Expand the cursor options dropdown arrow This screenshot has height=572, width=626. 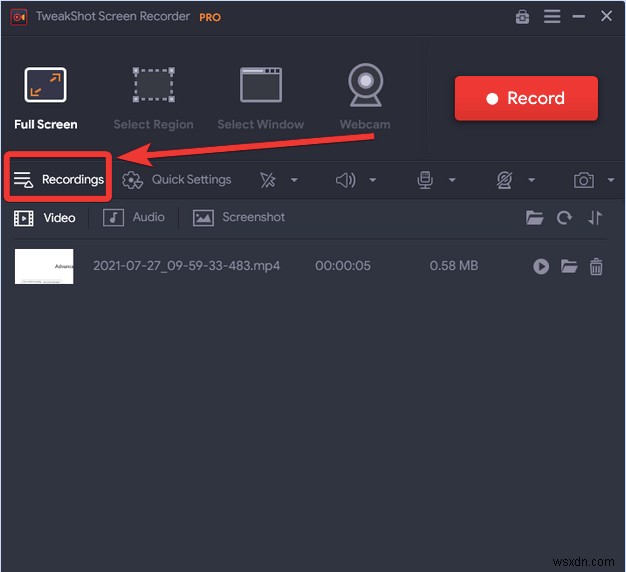(x=294, y=180)
